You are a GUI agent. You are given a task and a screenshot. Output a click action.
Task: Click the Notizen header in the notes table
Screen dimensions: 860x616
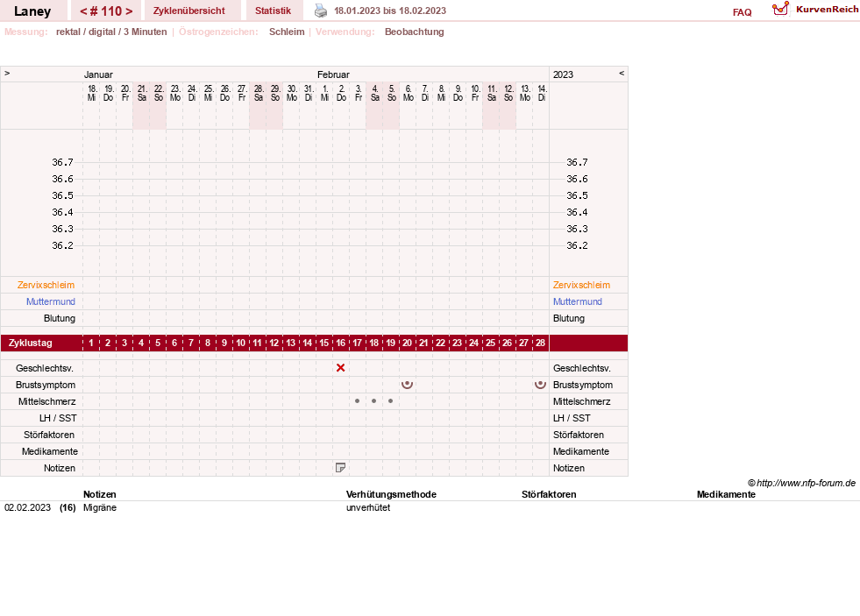point(100,494)
